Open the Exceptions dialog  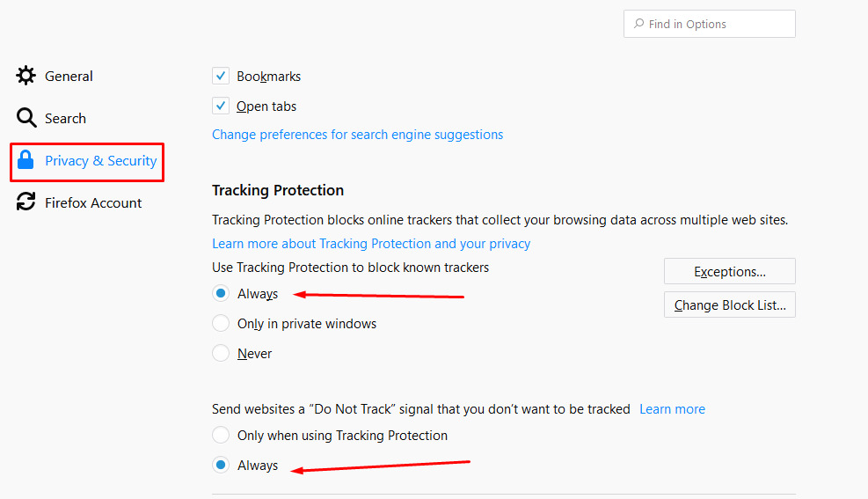coord(730,271)
